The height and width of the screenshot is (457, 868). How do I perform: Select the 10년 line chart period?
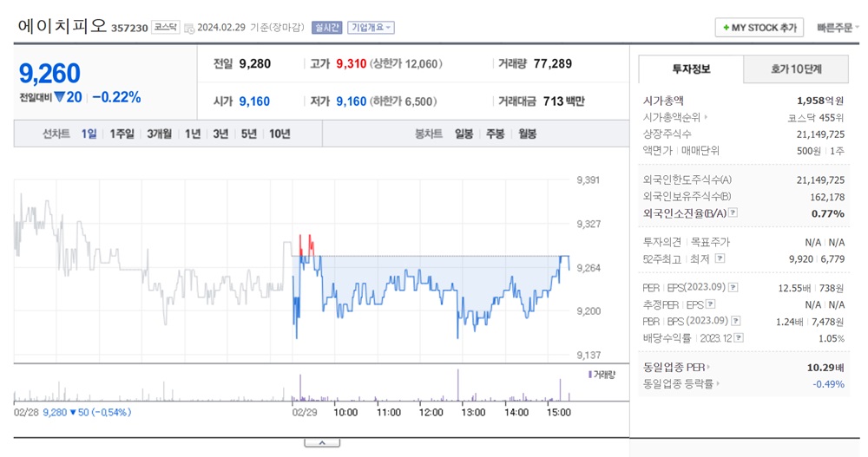coord(279,134)
